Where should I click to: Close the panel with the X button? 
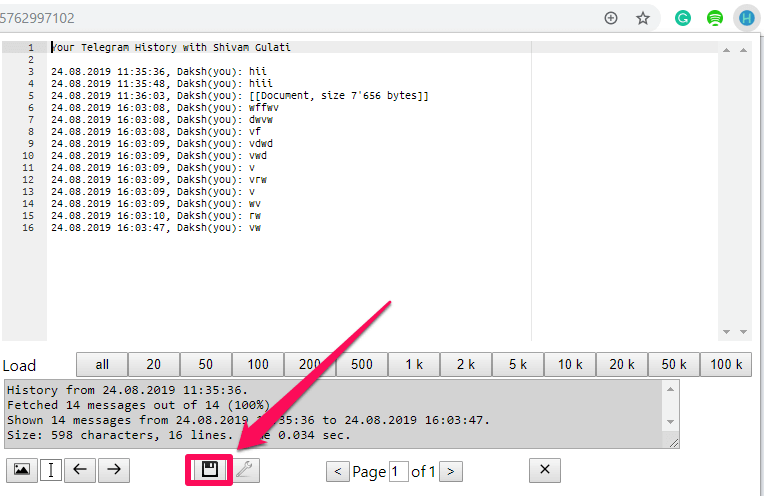coord(545,470)
